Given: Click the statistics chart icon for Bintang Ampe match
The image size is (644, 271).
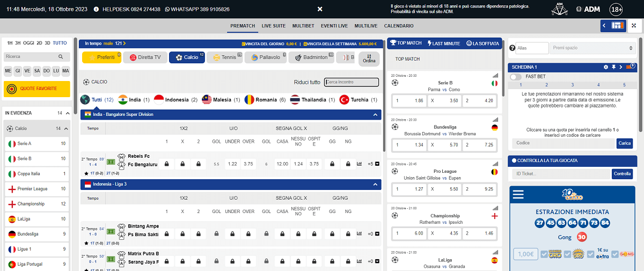Looking at the screenshot, I should point(359,234).
